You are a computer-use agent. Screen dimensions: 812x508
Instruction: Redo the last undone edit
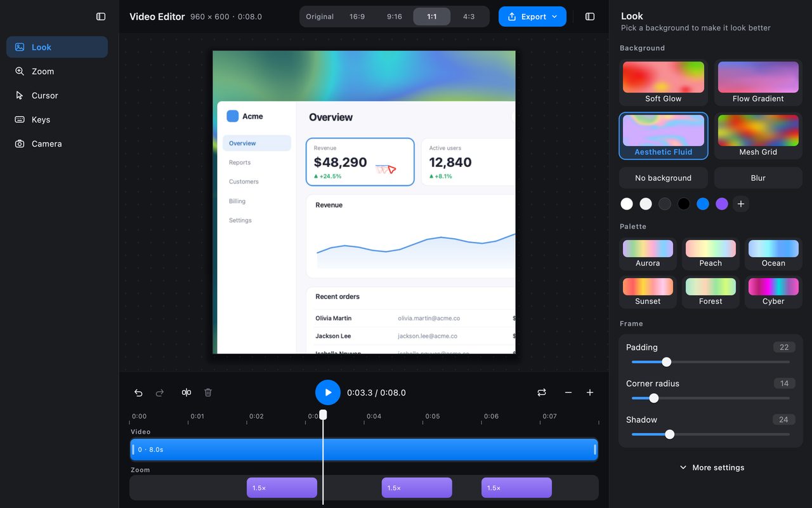click(160, 392)
